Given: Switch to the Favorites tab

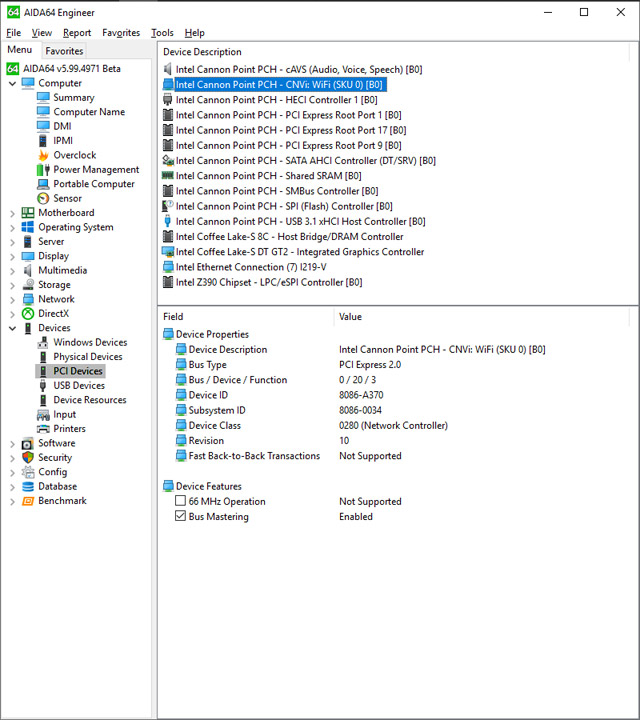Looking at the screenshot, I should 64,51.
